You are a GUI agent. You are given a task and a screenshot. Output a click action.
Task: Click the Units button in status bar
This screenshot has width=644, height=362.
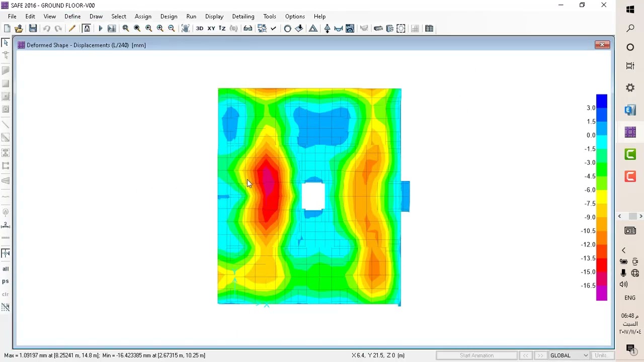[602, 355]
